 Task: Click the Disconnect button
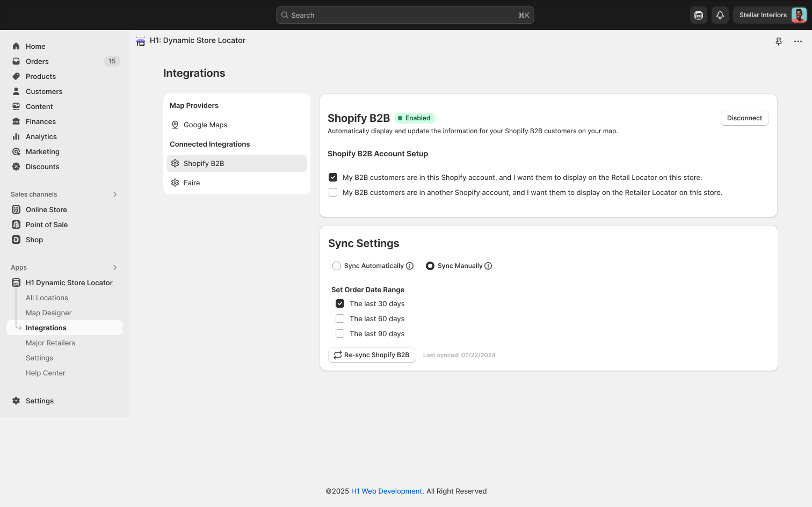744,118
